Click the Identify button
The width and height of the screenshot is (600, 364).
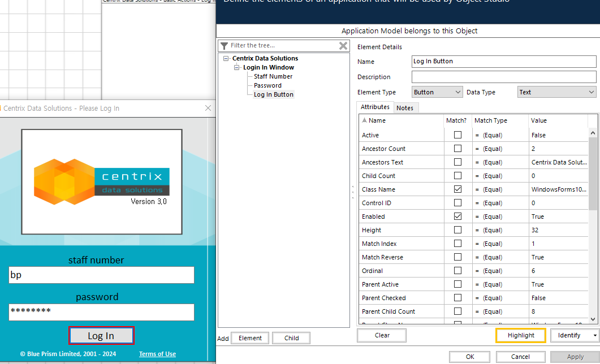(569, 335)
